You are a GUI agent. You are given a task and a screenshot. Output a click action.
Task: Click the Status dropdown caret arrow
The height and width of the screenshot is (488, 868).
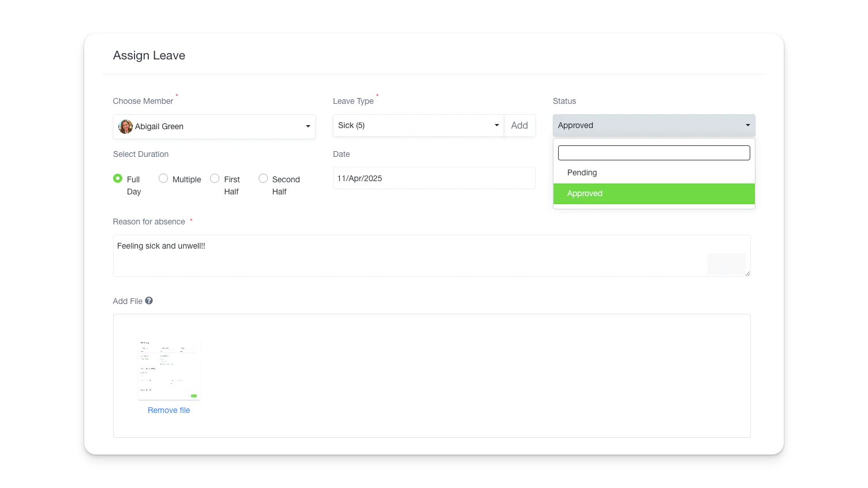tap(747, 126)
